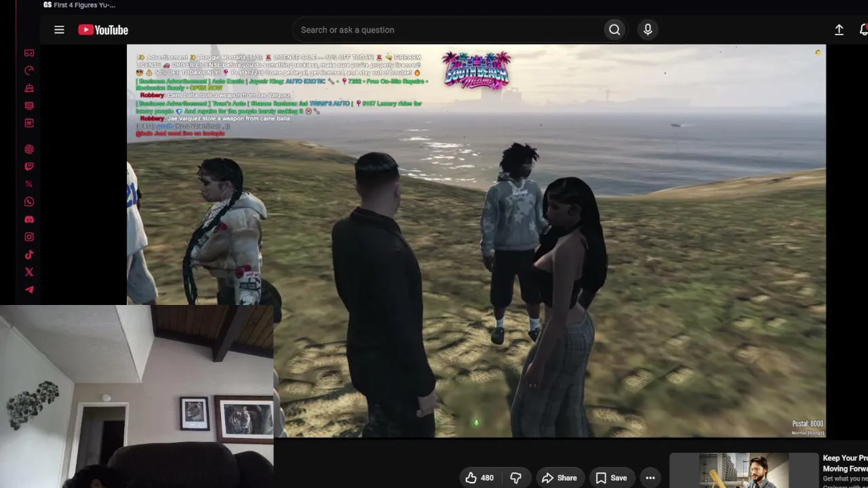This screenshot has height=488, width=868.
Task: Open GX Corner gamepad icon in sidebar
Action: pos(29,53)
